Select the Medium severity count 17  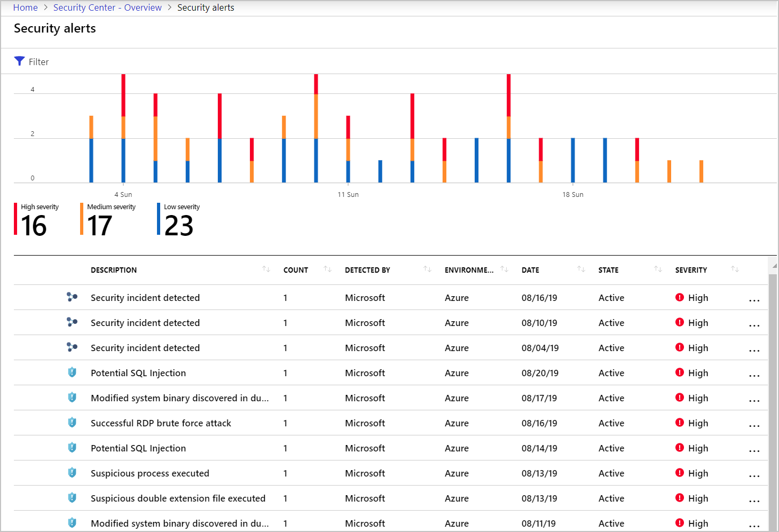(x=100, y=226)
